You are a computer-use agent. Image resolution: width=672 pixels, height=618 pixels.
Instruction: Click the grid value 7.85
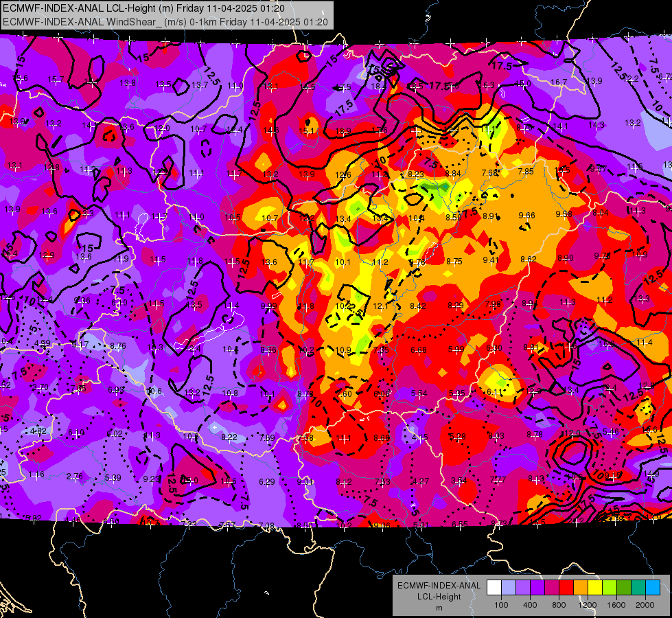point(526,172)
